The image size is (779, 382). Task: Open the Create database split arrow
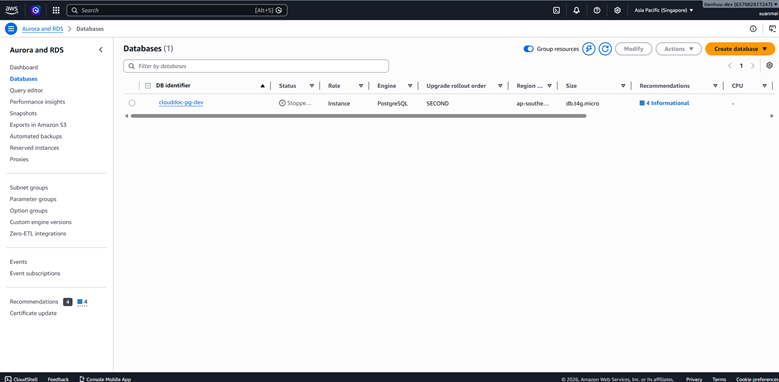(765, 49)
